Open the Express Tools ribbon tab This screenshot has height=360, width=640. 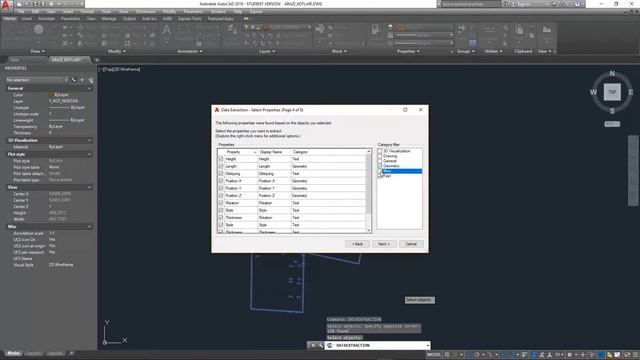pos(190,18)
